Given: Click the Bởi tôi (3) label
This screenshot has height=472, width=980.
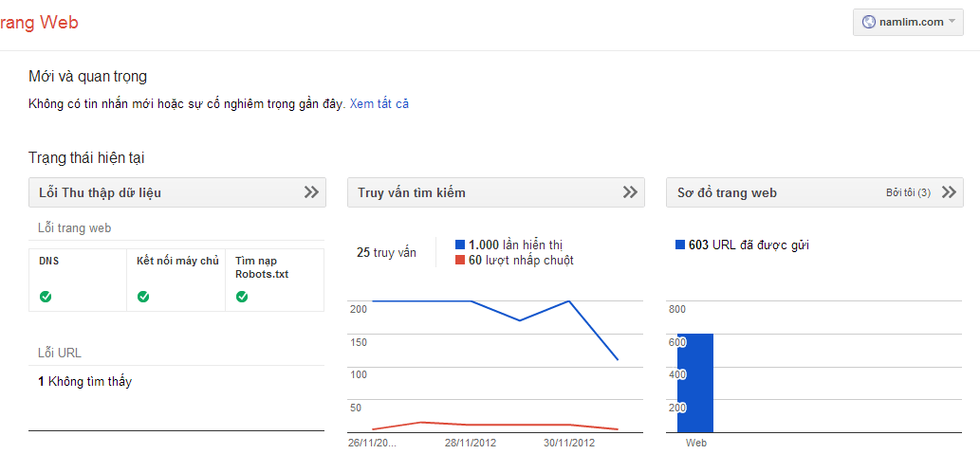Looking at the screenshot, I should pos(908,192).
